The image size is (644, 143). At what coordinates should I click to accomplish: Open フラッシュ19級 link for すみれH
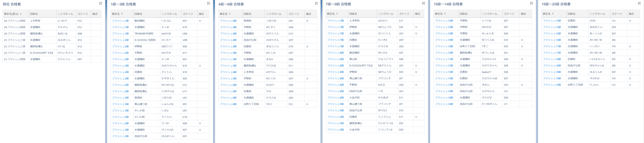(552, 78)
